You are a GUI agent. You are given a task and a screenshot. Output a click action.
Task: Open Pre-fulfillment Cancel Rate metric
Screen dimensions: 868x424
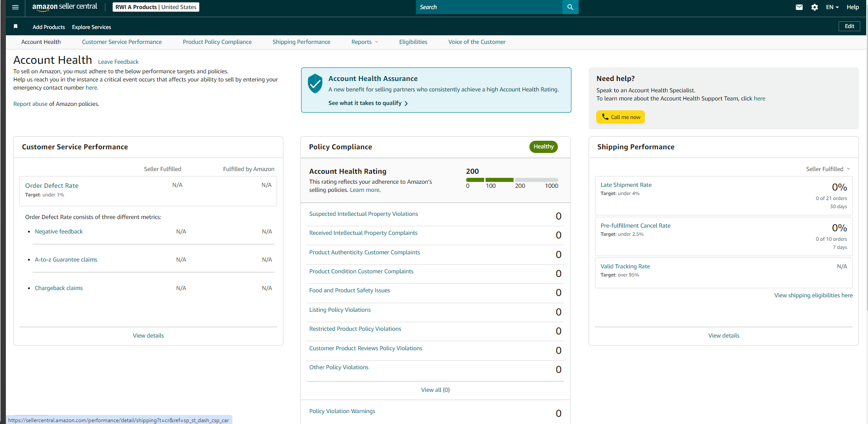click(636, 226)
